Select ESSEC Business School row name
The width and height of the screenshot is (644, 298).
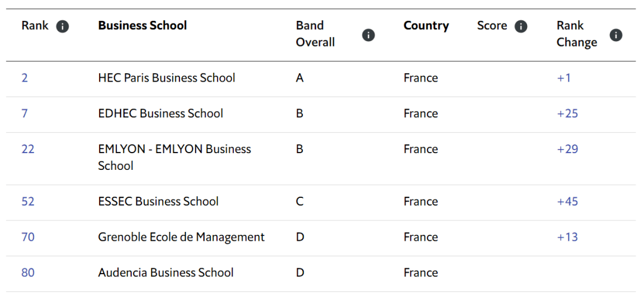pos(158,202)
